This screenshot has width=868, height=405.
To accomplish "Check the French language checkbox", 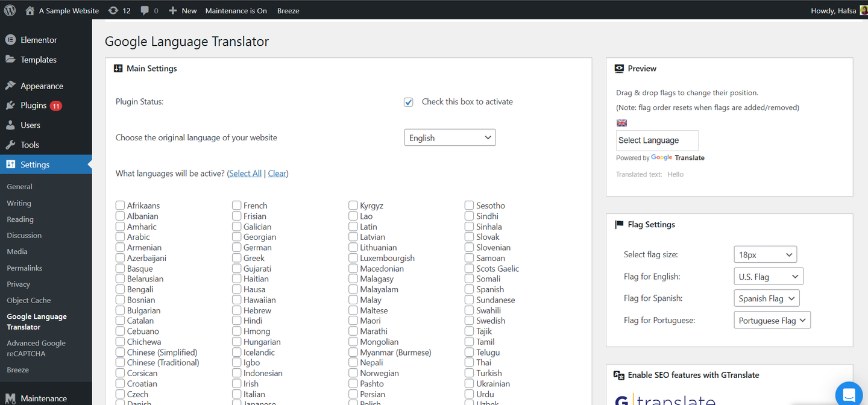I will click(237, 206).
